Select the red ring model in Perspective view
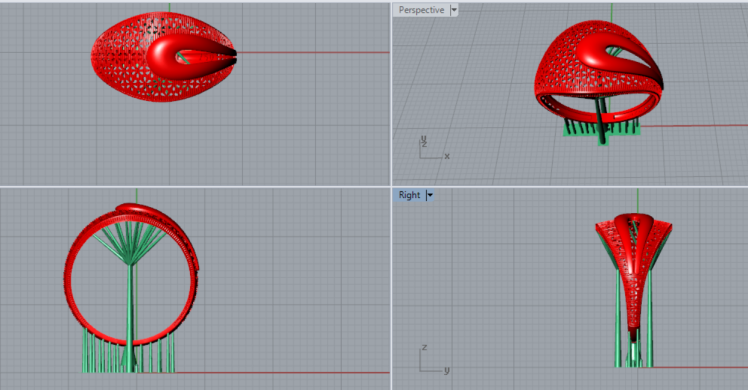 (599, 72)
